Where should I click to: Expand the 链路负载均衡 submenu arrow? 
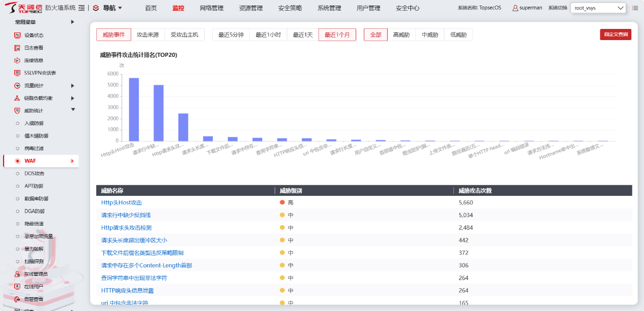72,98
